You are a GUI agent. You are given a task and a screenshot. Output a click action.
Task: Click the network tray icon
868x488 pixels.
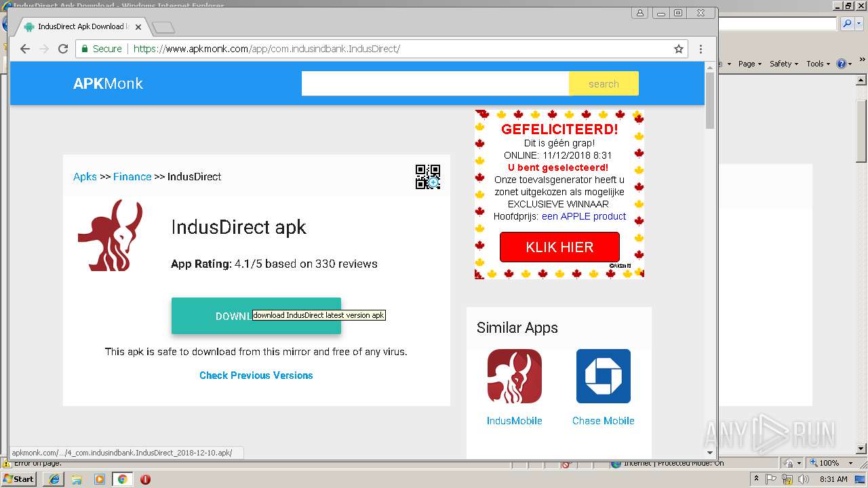787,479
